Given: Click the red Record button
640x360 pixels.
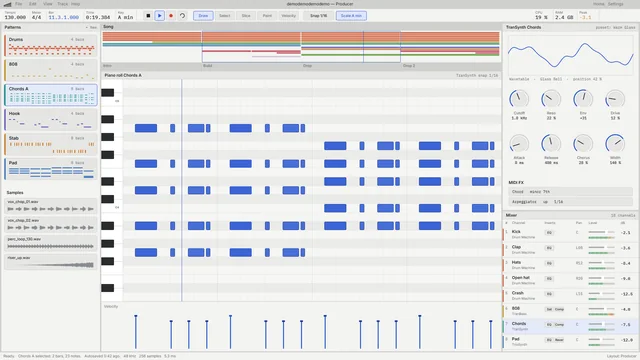Looking at the screenshot, I should coord(171,16).
